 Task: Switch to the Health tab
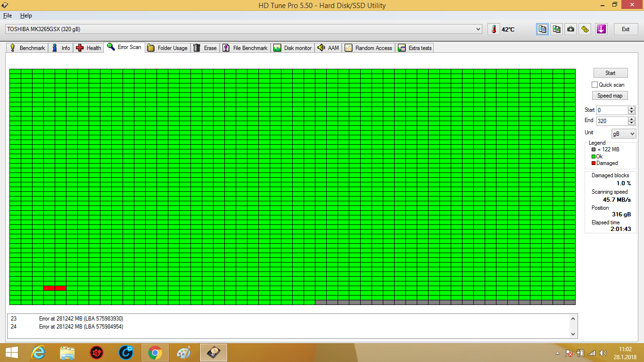click(89, 48)
